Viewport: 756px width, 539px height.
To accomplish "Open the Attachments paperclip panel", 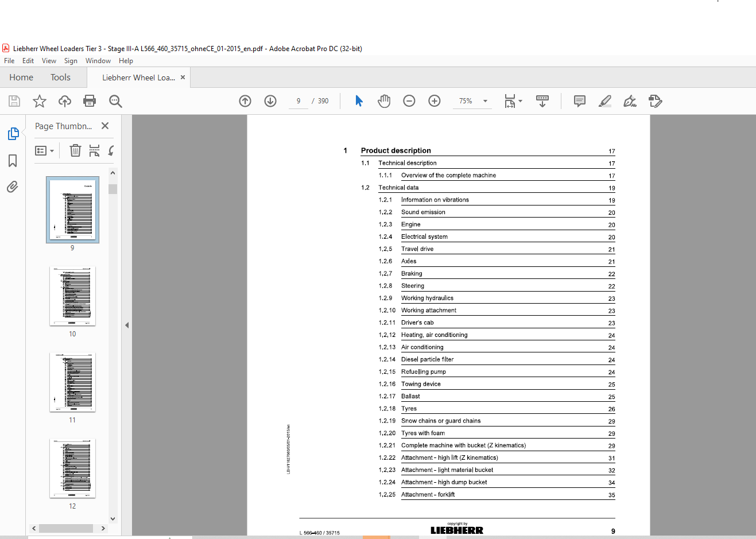I will click(x=13, y=187).
